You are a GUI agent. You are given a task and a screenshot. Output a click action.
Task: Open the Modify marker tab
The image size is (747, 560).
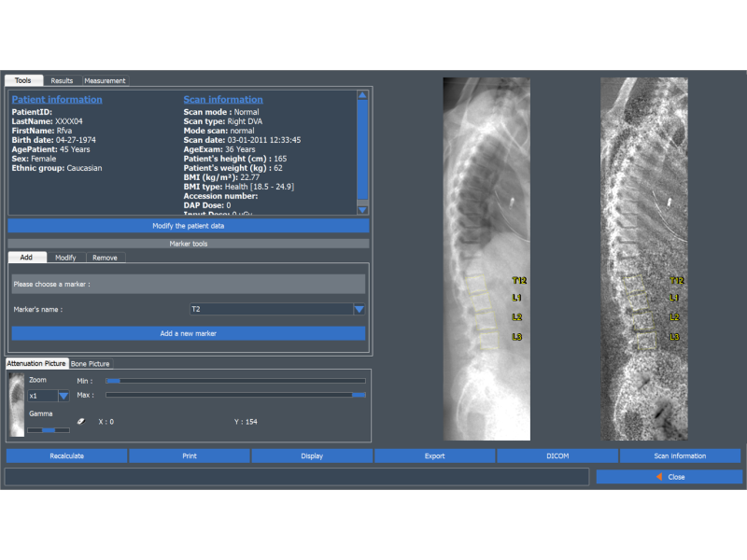pos(65,258)
